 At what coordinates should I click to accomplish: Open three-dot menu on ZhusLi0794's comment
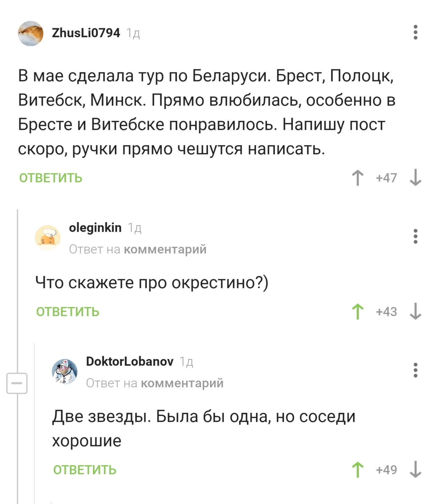(415, 32)
